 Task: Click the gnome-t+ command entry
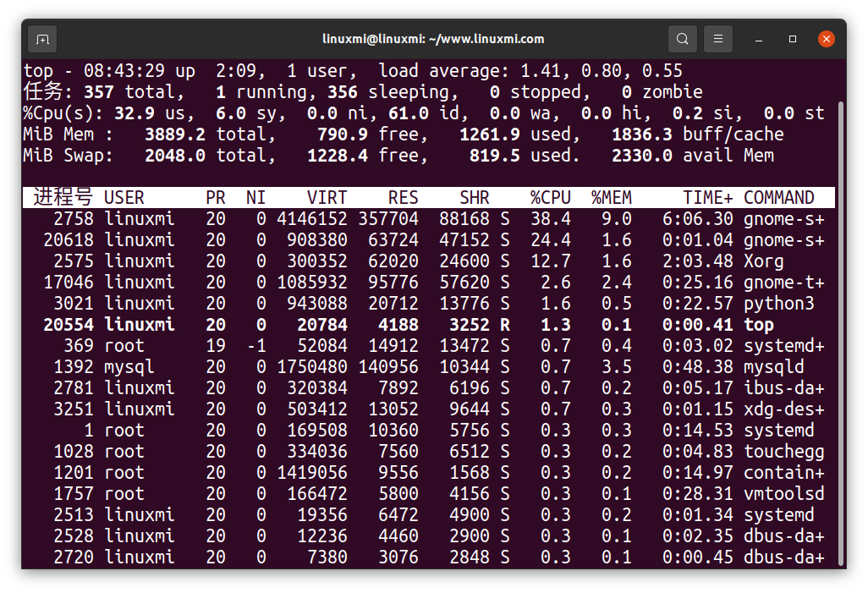pos(784,283)
